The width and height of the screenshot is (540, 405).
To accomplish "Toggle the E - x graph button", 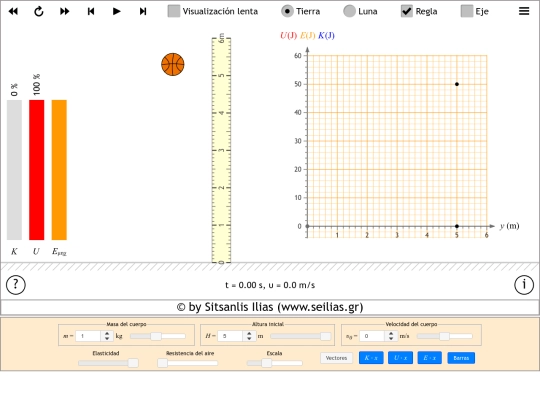I will pos(430,358).
